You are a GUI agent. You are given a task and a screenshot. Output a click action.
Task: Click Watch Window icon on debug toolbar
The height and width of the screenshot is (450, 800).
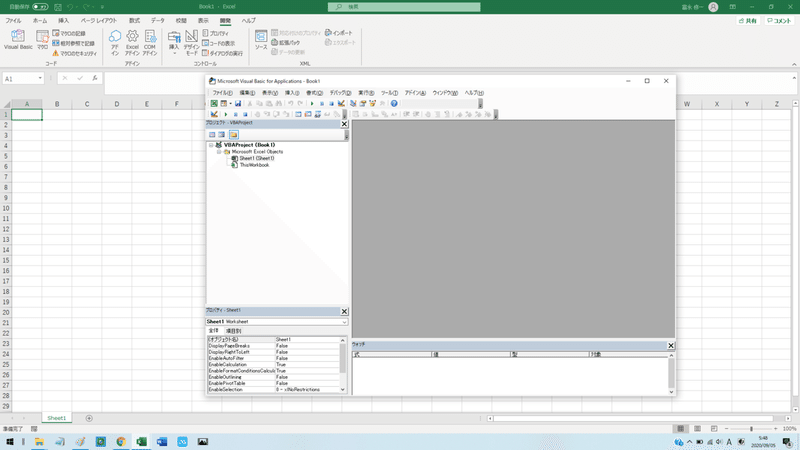coord(318,114)
